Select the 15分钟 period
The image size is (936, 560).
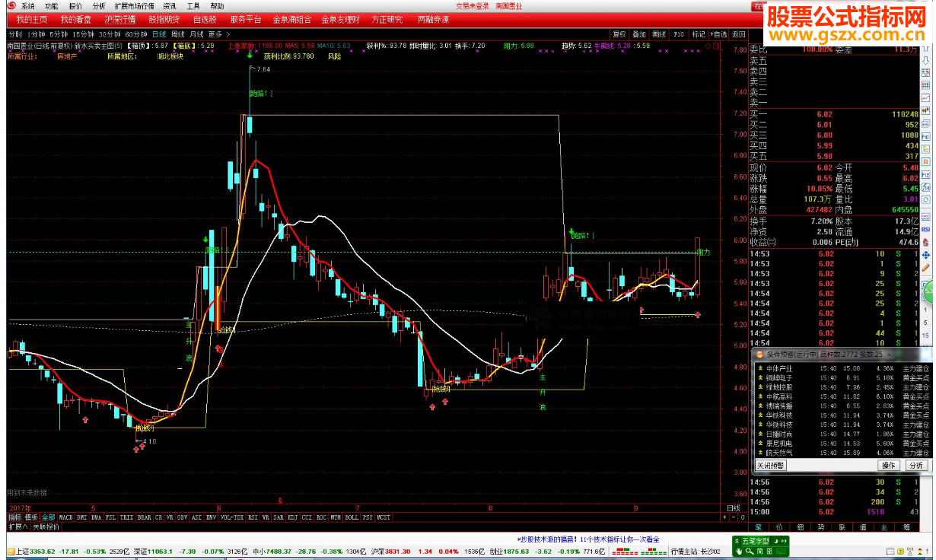[84, 34]
